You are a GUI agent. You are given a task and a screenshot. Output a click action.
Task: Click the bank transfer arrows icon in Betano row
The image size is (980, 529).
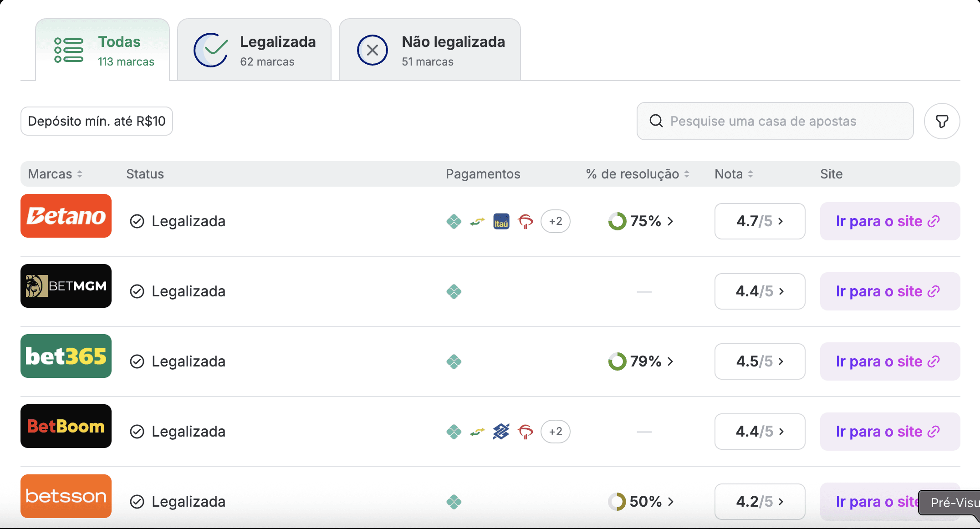[x=478, y=221]
